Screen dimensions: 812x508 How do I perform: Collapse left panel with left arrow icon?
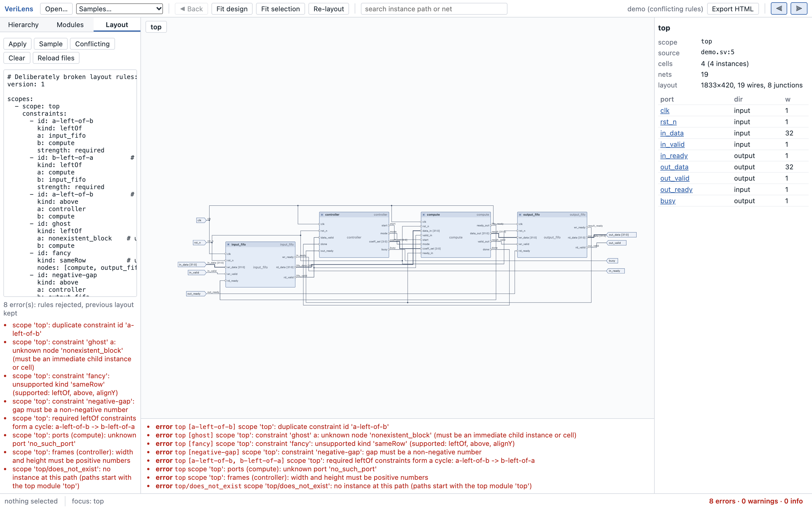point(779,9)
